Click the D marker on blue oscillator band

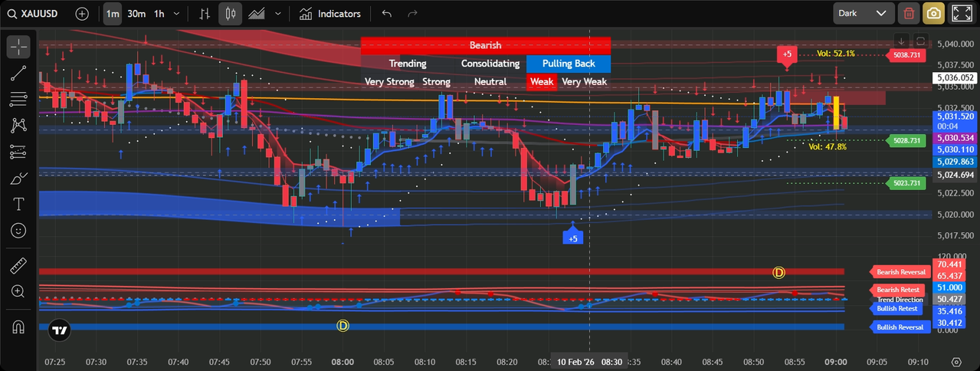pyautogui.click(x=343, y=326)
